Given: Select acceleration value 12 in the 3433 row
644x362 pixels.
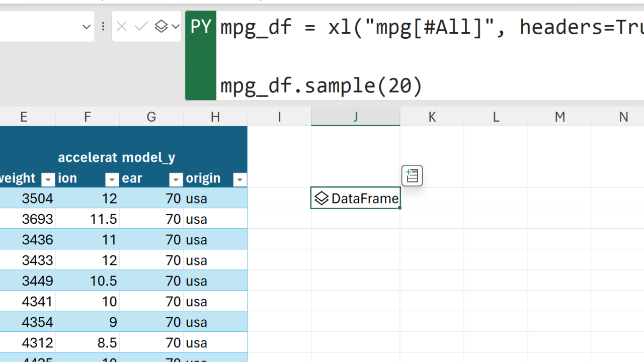Looking at the screenshot, I should pos(88,260).
